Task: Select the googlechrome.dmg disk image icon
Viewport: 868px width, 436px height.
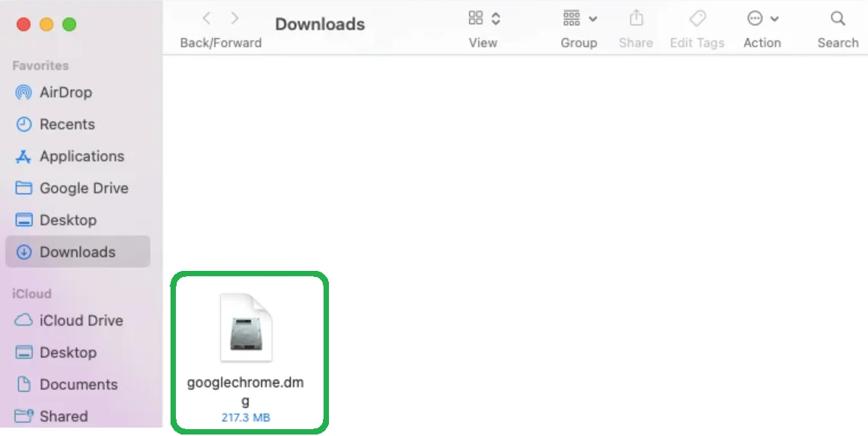Action: click(x=246, y=327)
